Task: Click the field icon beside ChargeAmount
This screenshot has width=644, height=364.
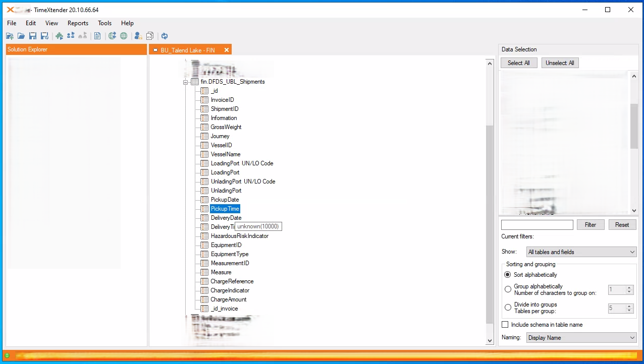Action: pyautogui.click(x=204, y=299)
